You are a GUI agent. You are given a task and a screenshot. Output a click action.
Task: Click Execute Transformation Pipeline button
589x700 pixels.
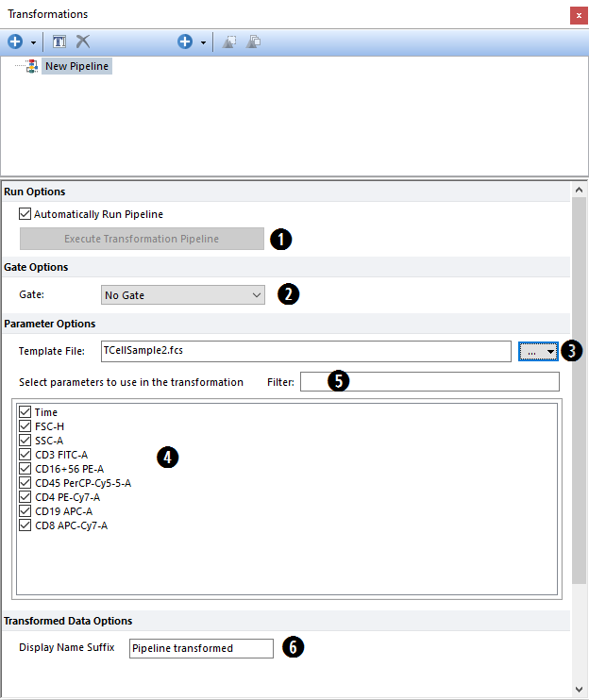click(142, 239)
